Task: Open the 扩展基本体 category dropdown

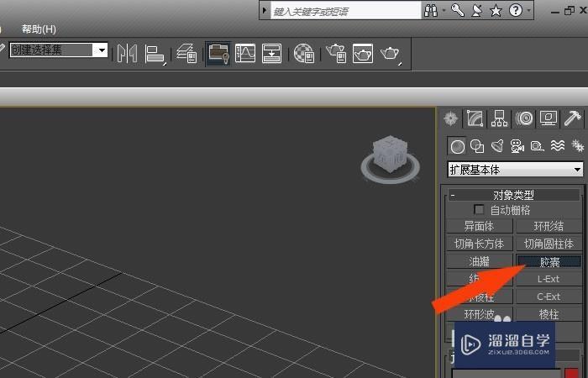Action: pyautogui.click(x=515, y=170)
